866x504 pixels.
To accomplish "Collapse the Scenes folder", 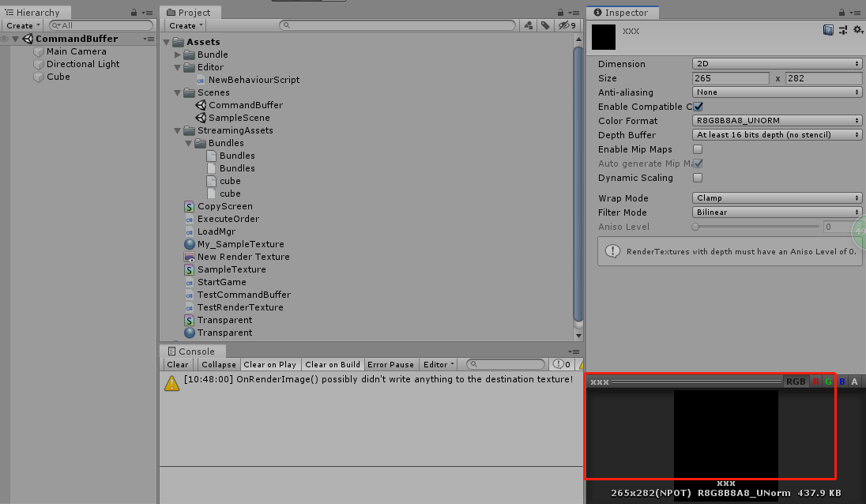I will click(177, 92).
